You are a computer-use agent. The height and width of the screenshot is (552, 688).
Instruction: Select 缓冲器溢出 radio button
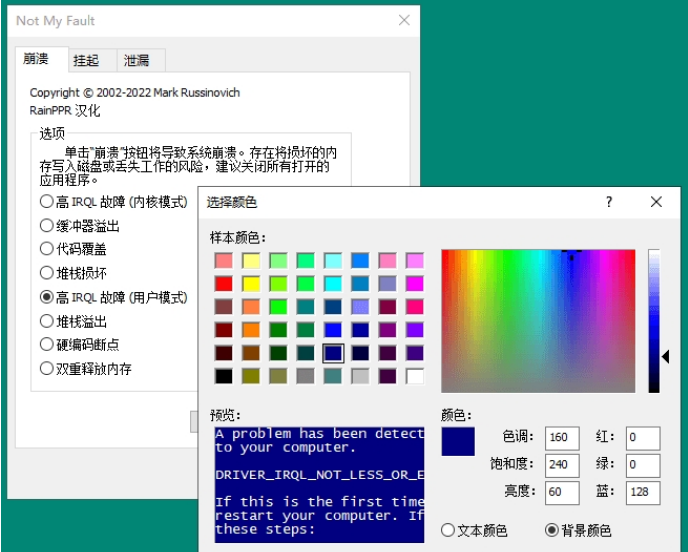click(79, 226)
